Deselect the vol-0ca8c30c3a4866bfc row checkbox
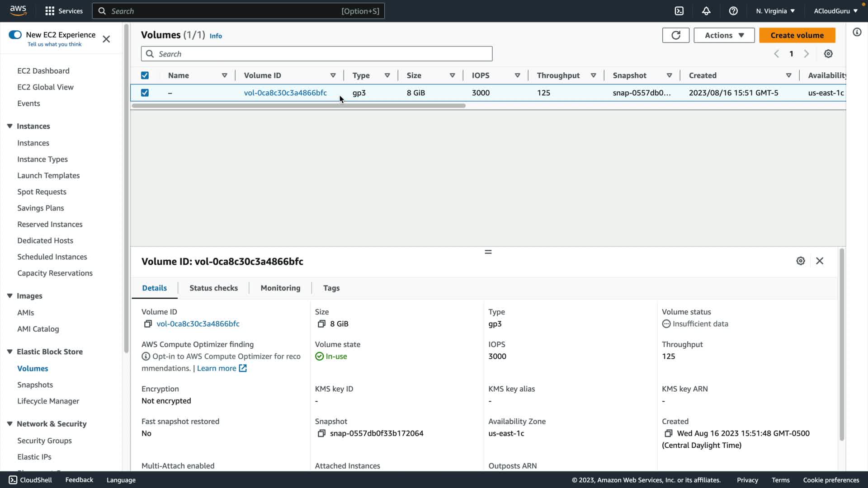The width and height of the screenshot is (868, 488). [145, 93]
